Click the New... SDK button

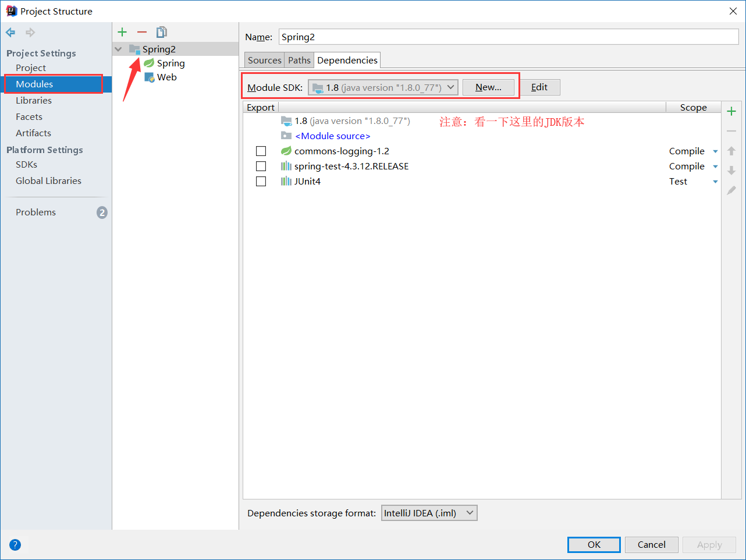coord(488,87)
